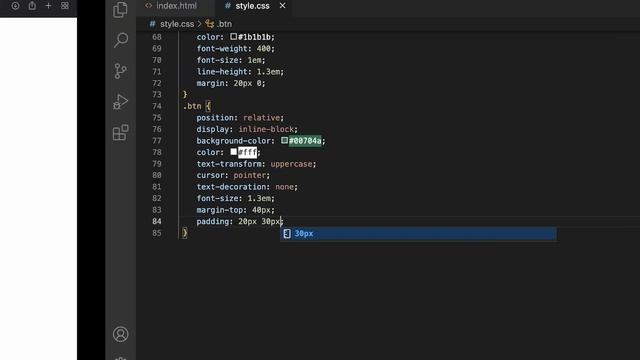Click the 'position: relative;' line
Screen dimensions: 640x360
coord(240,118)
